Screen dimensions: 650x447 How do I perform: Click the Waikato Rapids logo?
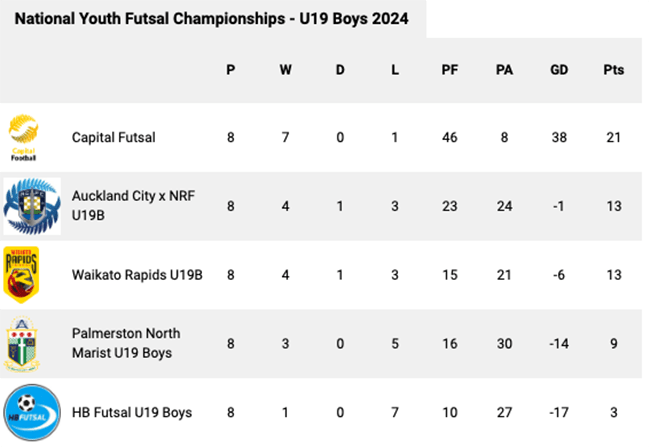point(22,274)
